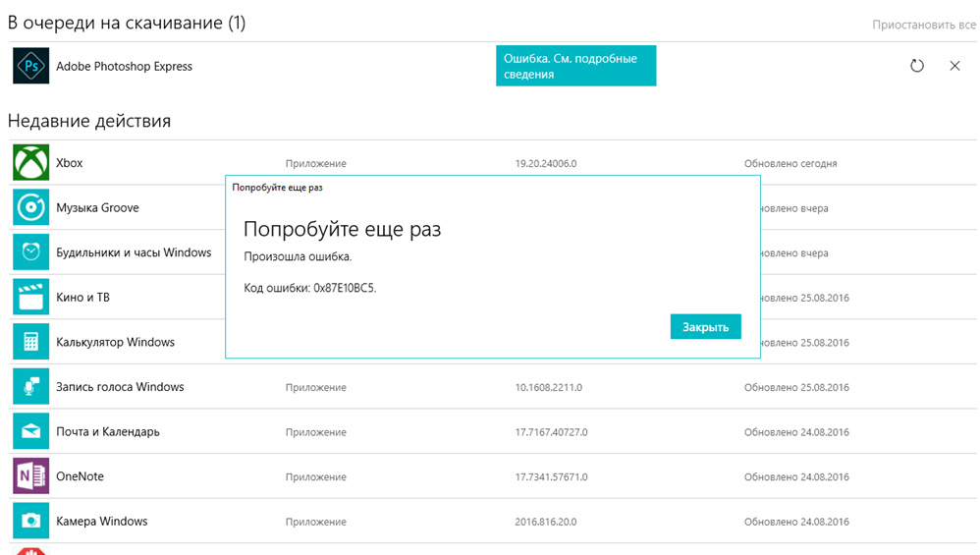Open the Камера Windows icon
The height and width of the screenshot is (555, 980).
point(30,521)
